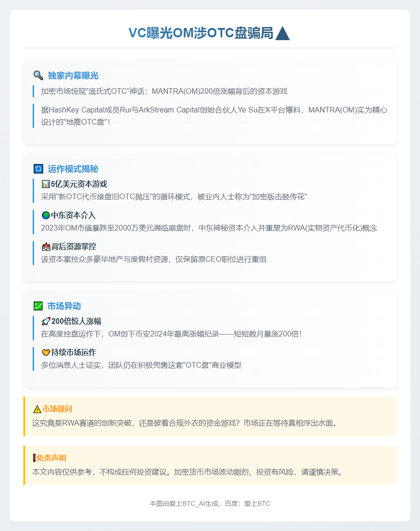Click the triangle icon after the main title
The height and width of the screenshot is (531, 420).
[x=282, y=33]
